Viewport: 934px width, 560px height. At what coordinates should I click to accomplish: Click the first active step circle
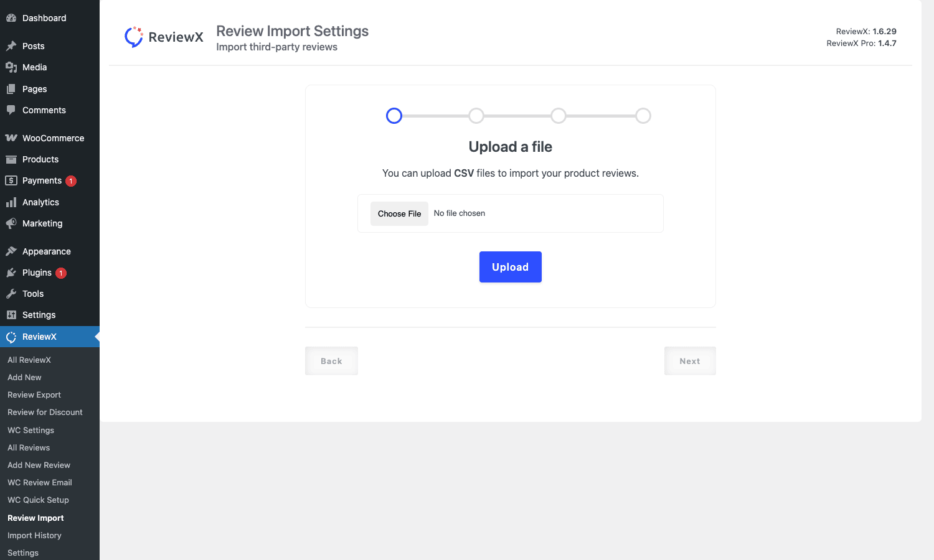394,116
